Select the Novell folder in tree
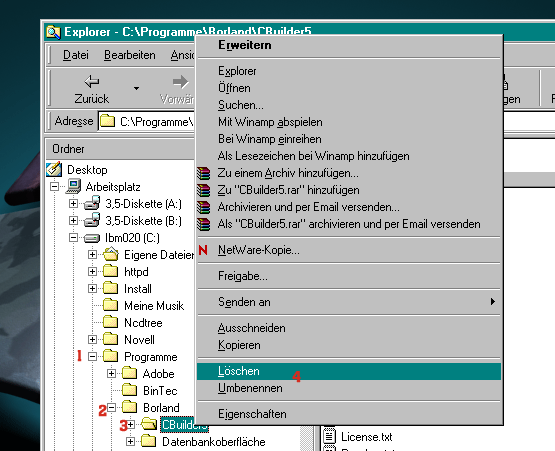This screenshot has height=451, width=555. (x=139, y=340)
